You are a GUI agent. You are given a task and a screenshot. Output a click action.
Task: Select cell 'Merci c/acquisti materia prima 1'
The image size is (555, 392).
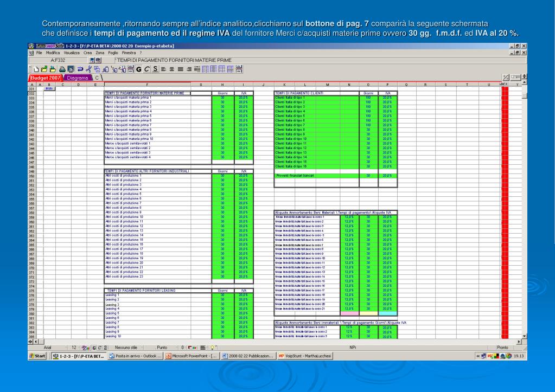148,98
